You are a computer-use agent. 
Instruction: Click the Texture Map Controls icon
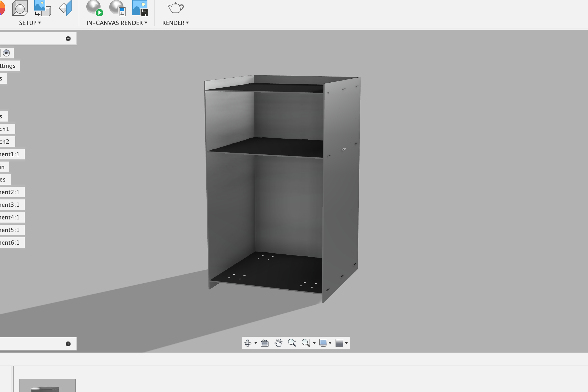[x=66, y=8]
